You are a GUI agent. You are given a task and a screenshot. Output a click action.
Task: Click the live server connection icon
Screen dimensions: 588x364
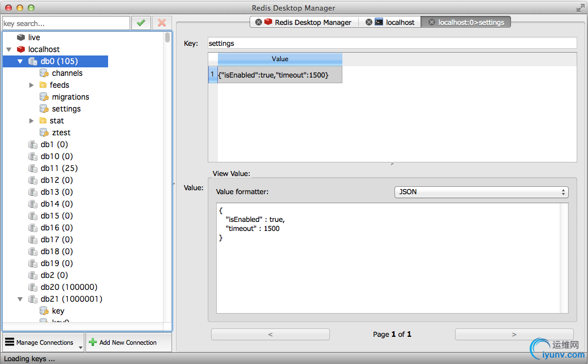21,37
